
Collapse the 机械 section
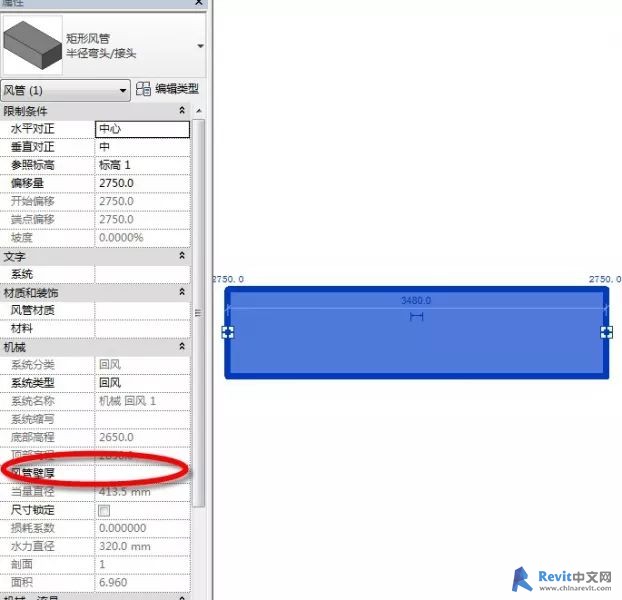(x=182, y=347)
